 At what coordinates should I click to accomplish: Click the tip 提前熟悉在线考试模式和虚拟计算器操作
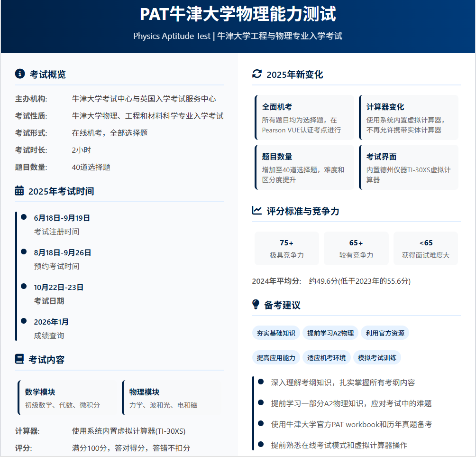point(339,445)
